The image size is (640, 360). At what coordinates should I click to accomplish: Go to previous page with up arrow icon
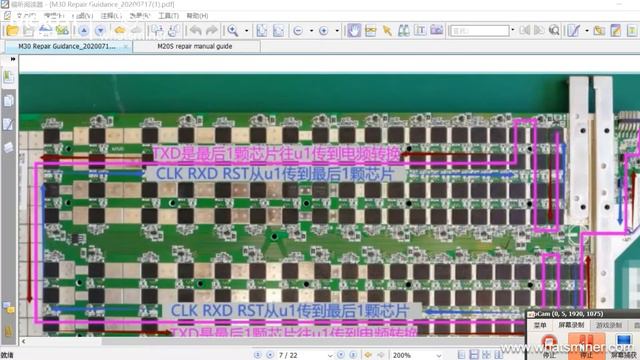84,31
